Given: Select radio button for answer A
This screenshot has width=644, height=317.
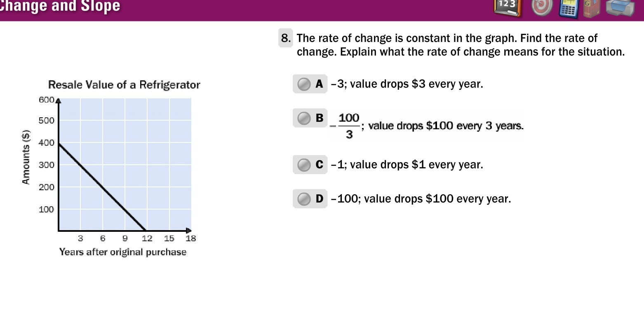Looking at the screenshot, I should click(304, 84).
